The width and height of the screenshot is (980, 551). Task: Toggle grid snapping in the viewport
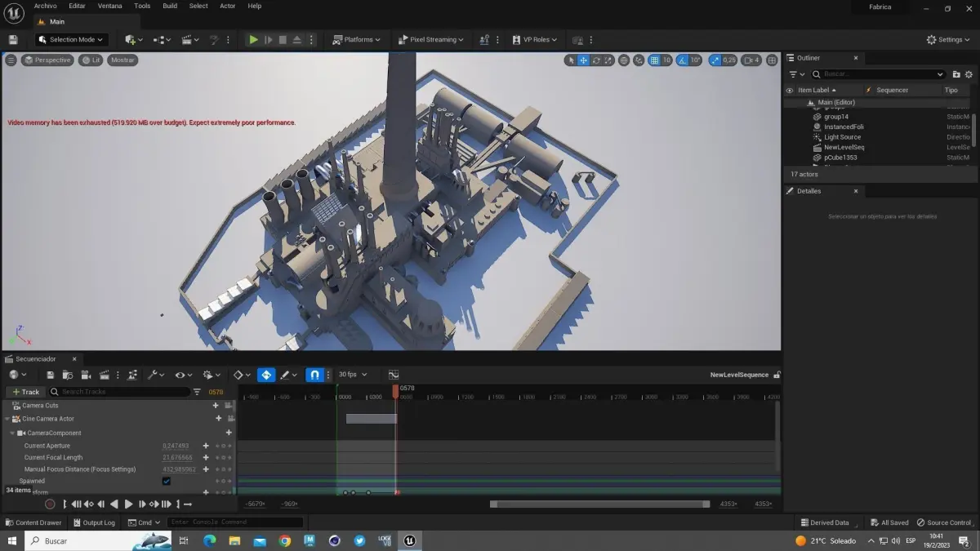coord(654,60)
